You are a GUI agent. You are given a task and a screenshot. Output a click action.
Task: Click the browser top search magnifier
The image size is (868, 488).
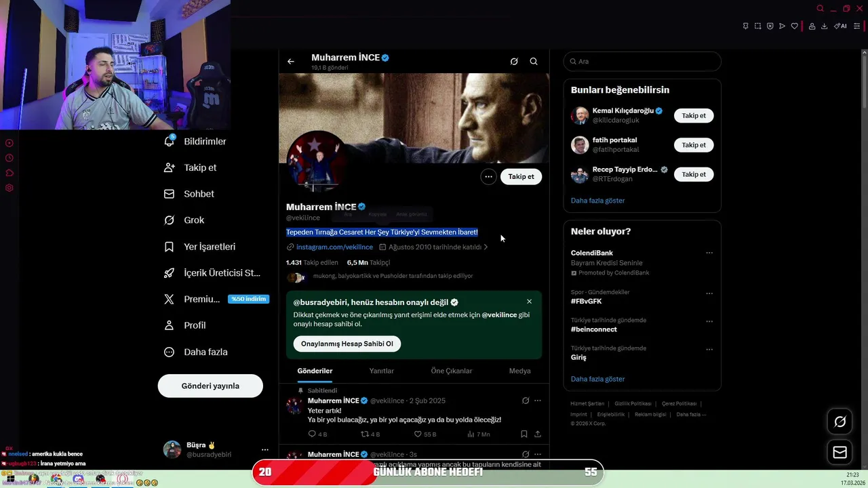point(820,9)
